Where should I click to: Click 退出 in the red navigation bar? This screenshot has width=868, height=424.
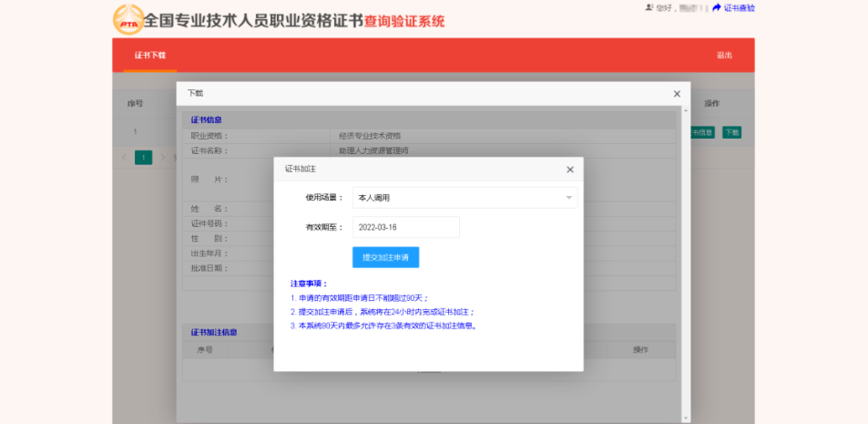(x=724, y=56)
